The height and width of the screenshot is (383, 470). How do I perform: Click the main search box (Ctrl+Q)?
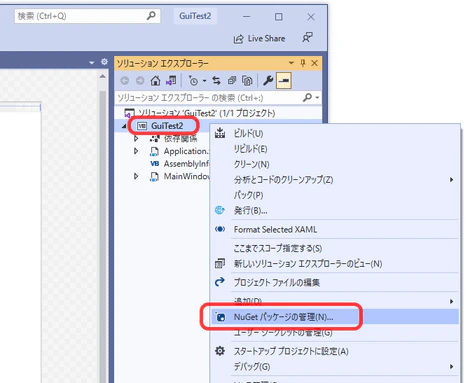(87, 16)
